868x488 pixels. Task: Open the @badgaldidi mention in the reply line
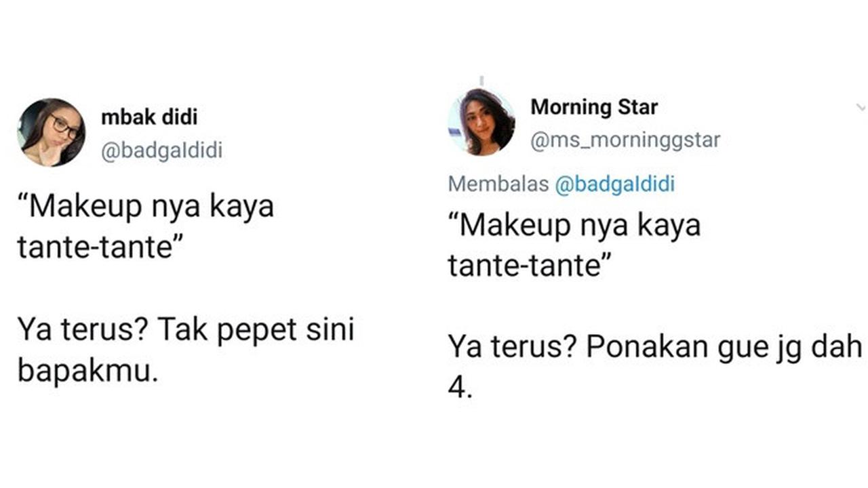(618, 184)
